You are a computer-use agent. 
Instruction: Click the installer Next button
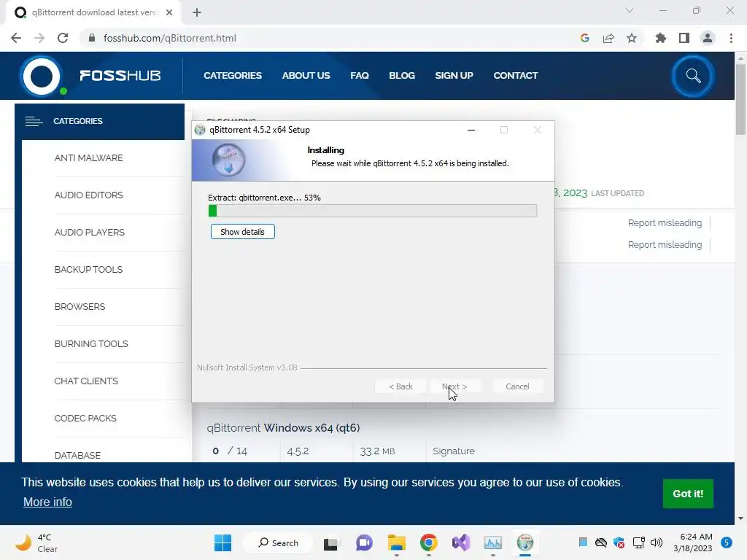[454, 386]
